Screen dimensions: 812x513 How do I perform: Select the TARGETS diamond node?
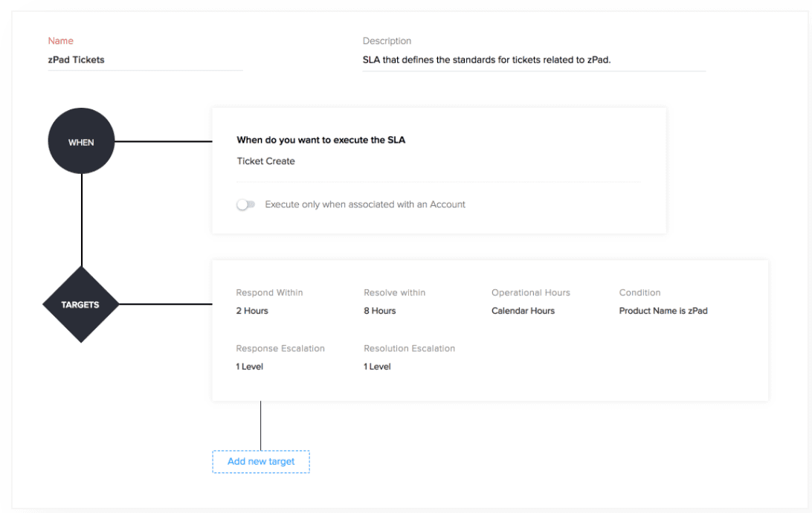point(81,304)
